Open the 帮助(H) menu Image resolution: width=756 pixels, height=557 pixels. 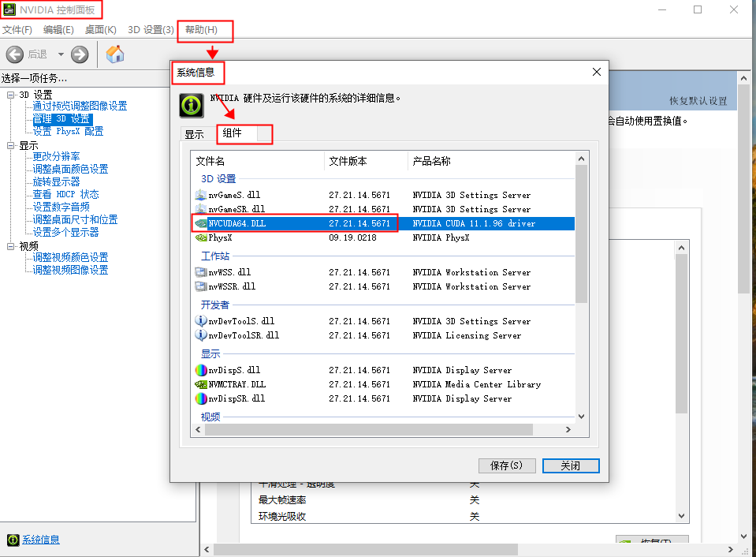(201, 30)
